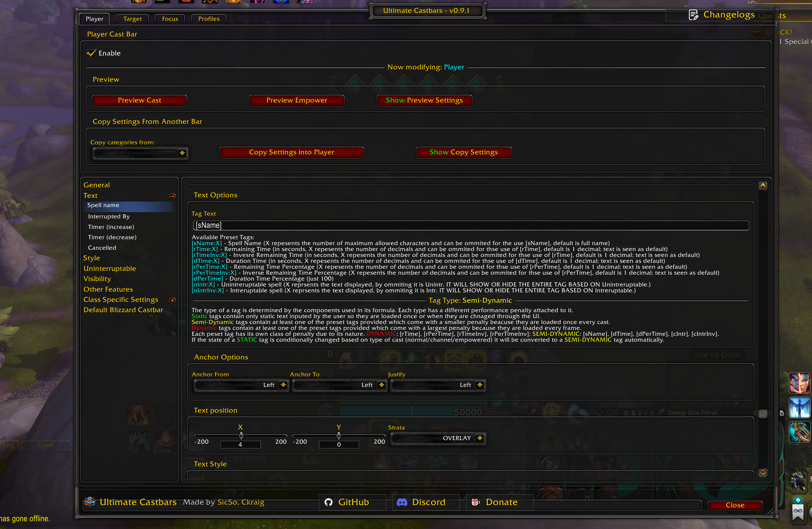Image resolution: width=812 pixels, height=529 pixels.
Task: Select Cancelled text entry
Action: click(102, 248)
